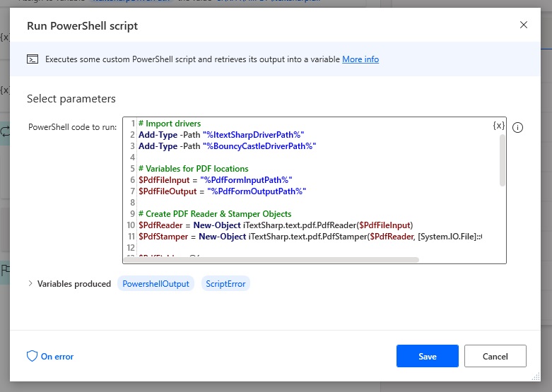
Task: Save the PowerShell script action
Action: click(x=428, y=356)
